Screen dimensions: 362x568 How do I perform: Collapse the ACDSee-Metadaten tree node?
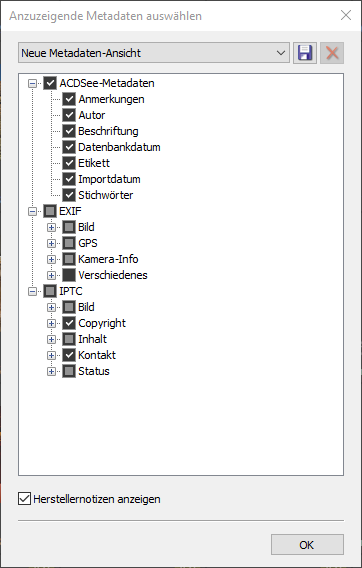pos(33,83)
